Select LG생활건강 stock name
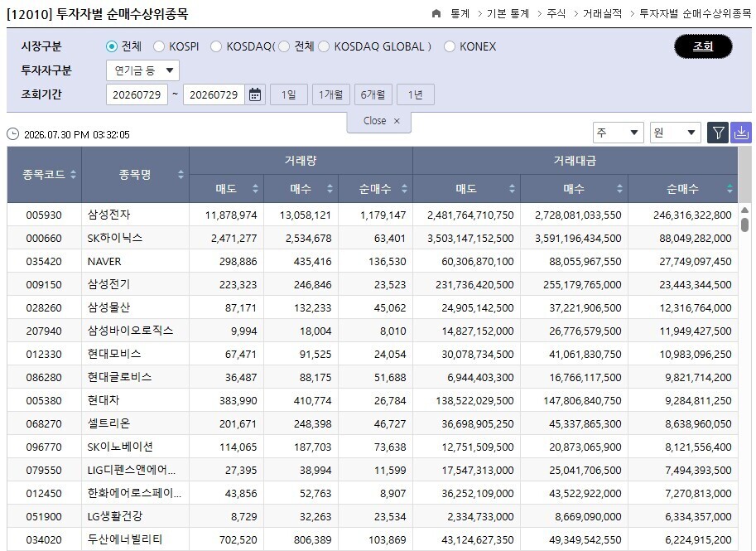The image size is (756, 551). click(115, 516)
